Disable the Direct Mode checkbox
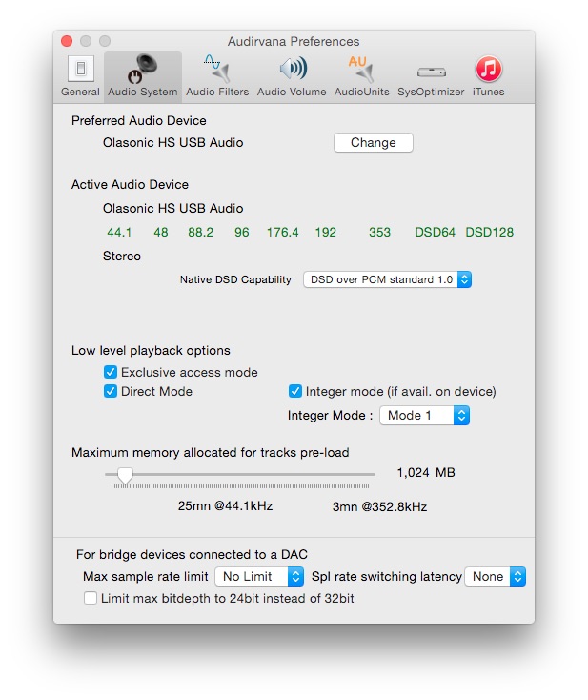588x700 pixels. (111, 391)
